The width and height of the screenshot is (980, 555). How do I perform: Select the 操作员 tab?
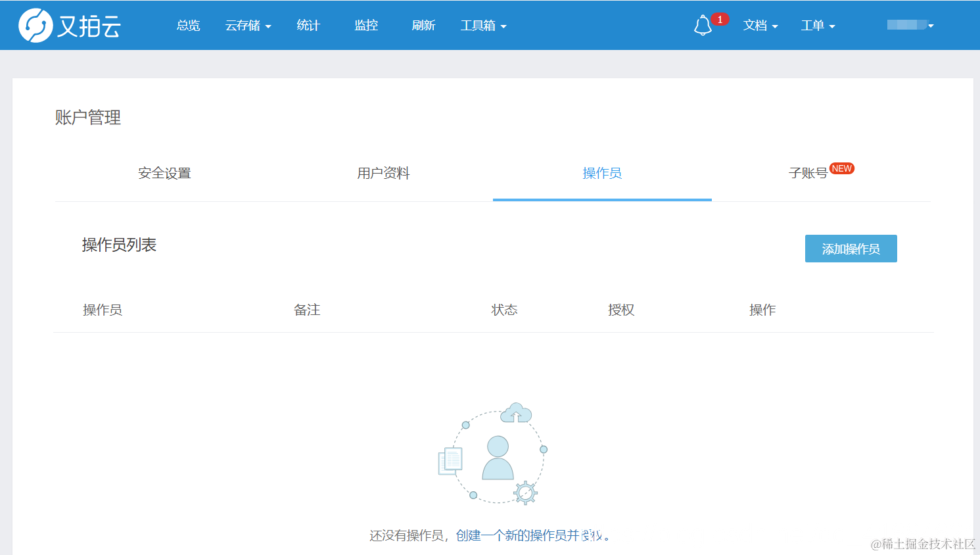coord(602,173)
